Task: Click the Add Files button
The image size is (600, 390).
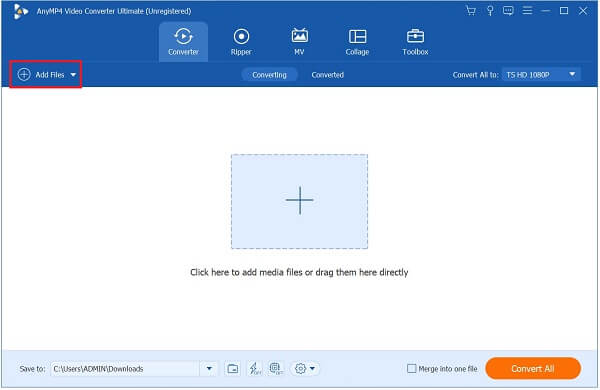Action: (41, 75)
